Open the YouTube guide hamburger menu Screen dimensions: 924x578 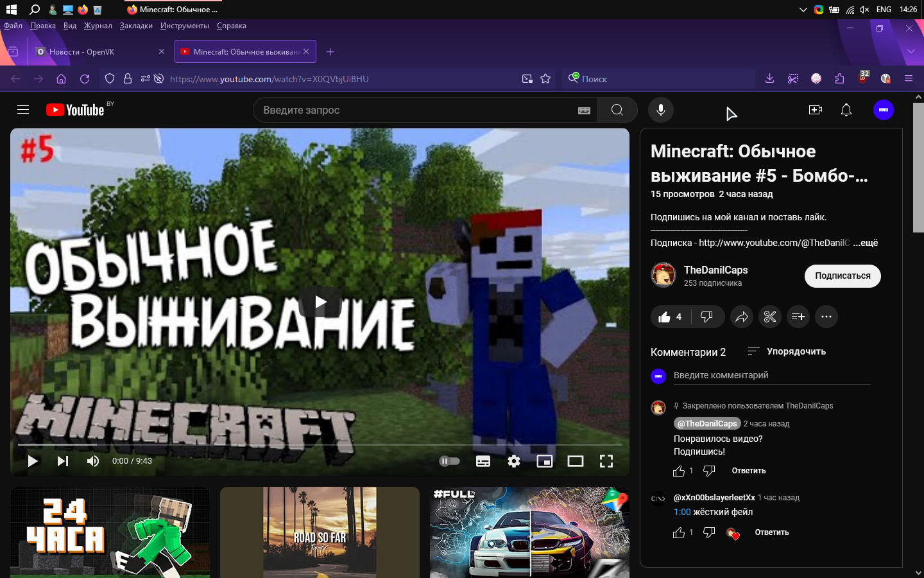(x=23, y=110)
